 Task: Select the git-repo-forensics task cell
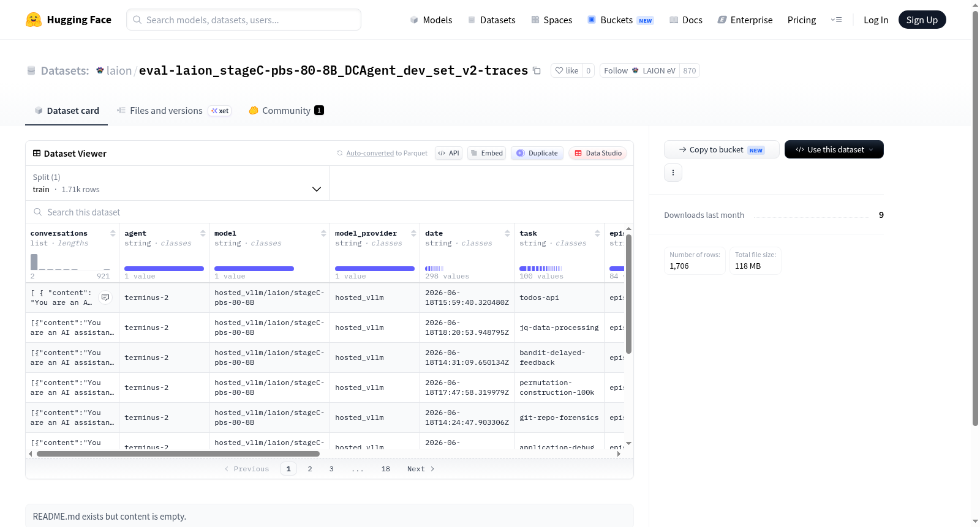click(x=559, y=417)
